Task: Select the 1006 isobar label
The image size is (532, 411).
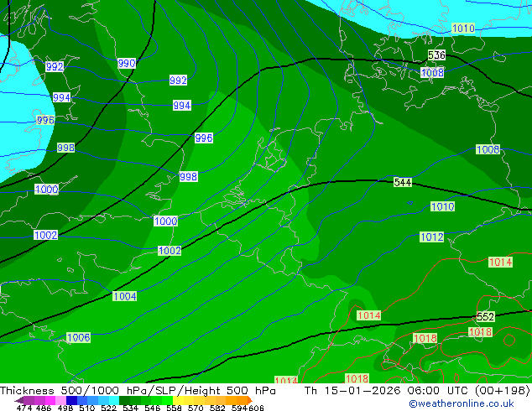Action: point(79,338)
